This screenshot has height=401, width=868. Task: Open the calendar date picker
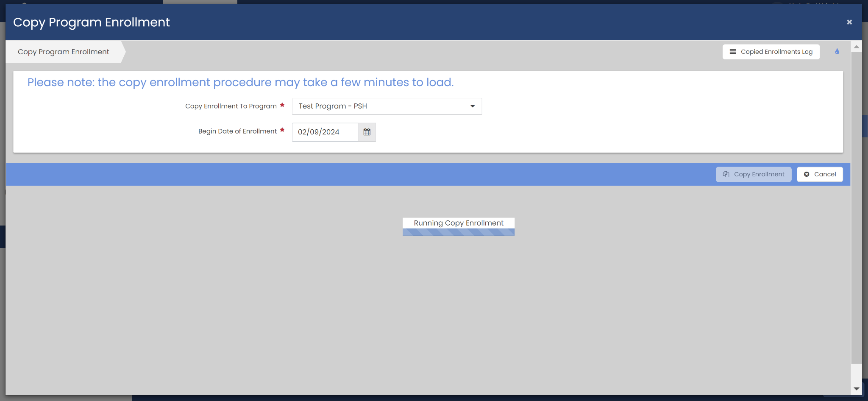pyautogui.click(x=367, y=132)
